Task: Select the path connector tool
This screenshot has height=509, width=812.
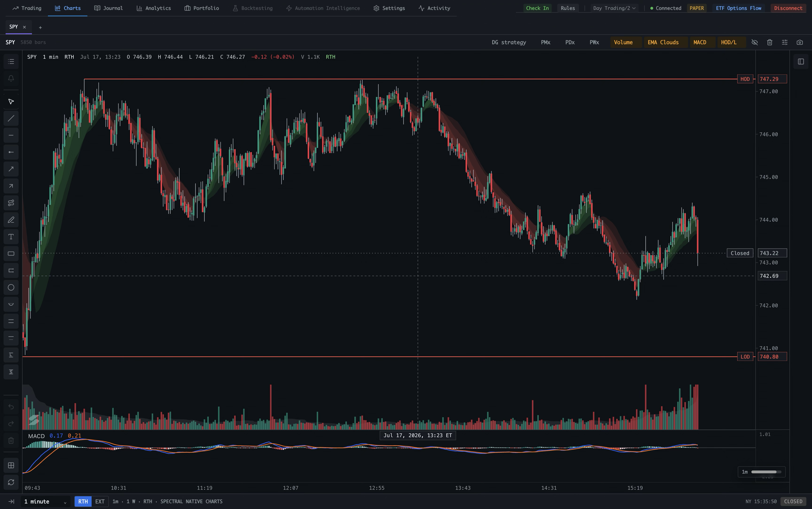Action: (11, 203)
